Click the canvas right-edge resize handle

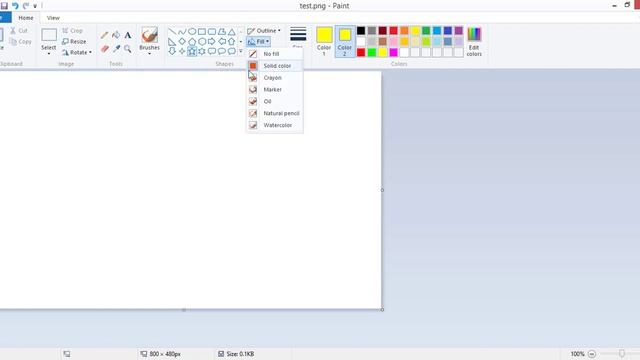point(382,190)
